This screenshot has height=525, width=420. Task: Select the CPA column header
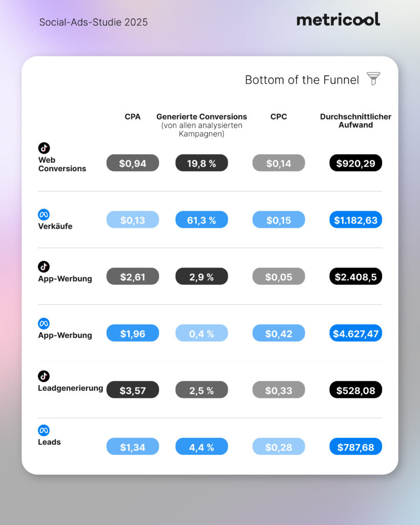[x=132, y=117]
